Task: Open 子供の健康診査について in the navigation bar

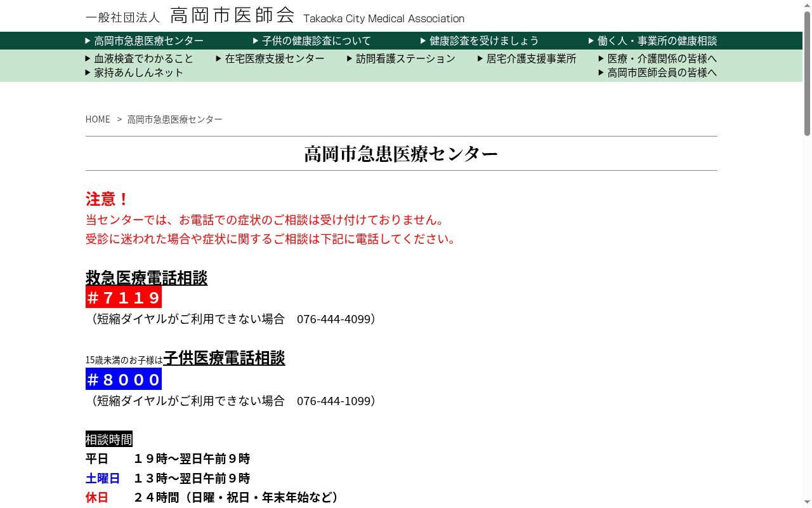Action: pos(312,41)
